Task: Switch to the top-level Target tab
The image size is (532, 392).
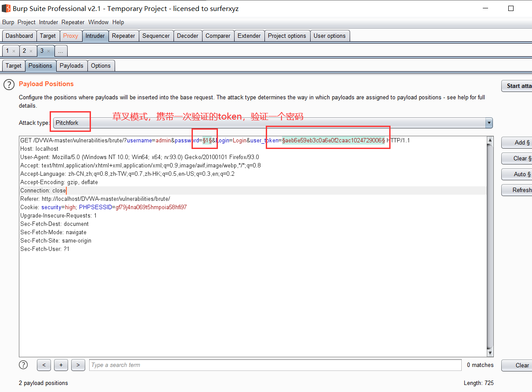Action: click(48, 36)
